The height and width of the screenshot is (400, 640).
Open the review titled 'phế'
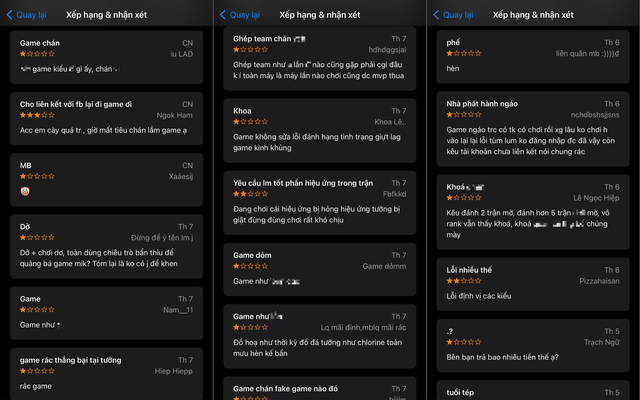(x=532, y=57)
